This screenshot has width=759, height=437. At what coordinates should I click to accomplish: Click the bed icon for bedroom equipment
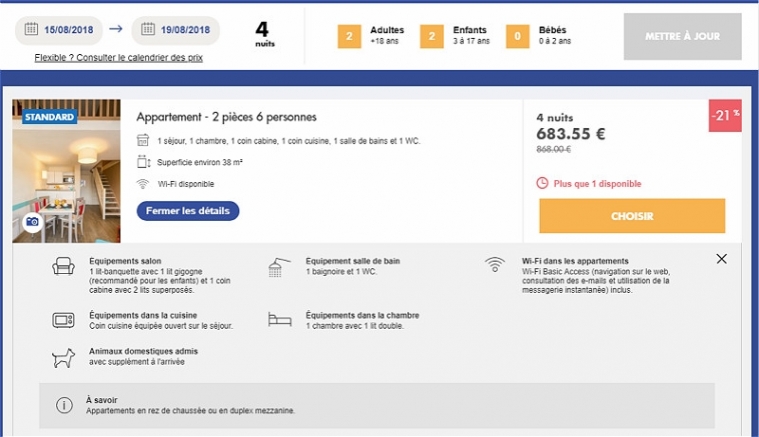[280, 319]
